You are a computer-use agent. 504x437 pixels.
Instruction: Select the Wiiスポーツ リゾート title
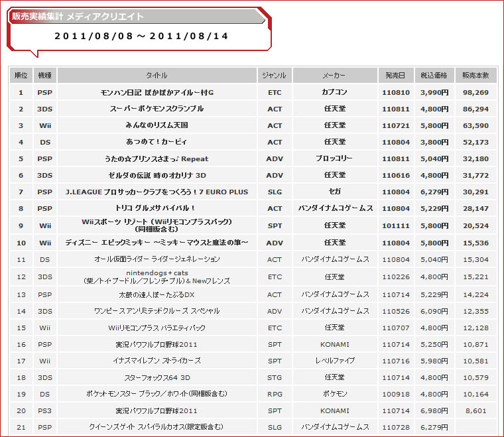[x=157, y=225]
